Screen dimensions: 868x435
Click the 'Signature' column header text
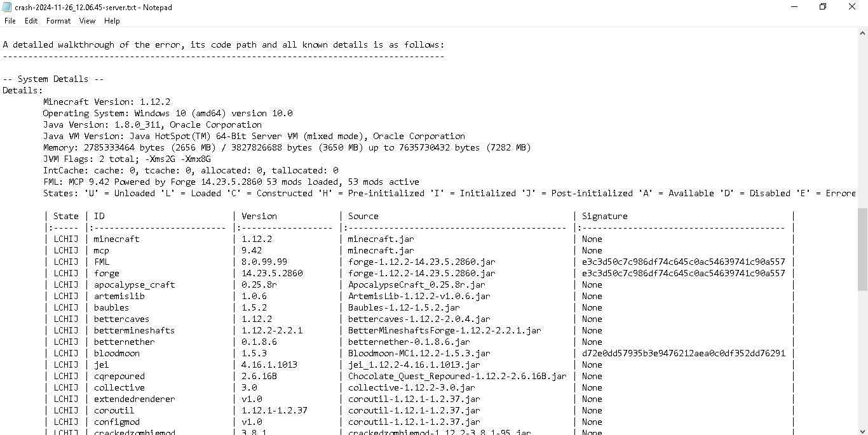(604, 216)
